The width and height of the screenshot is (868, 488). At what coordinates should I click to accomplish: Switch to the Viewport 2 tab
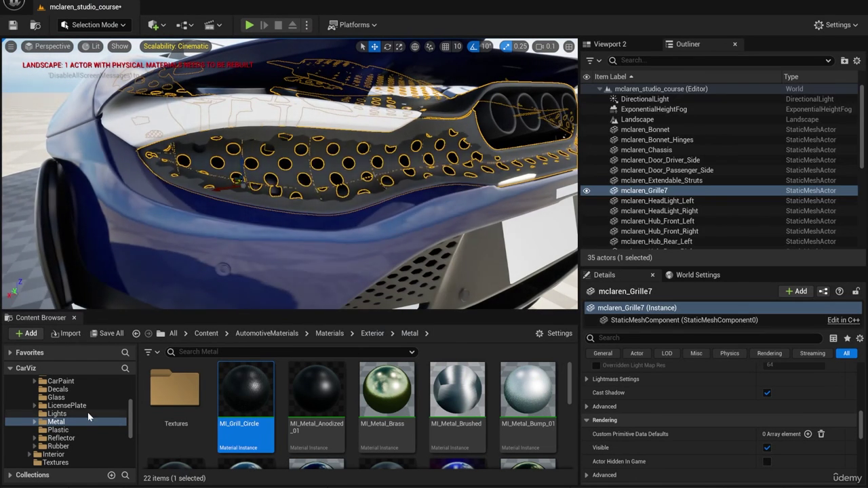click(610, 44)
